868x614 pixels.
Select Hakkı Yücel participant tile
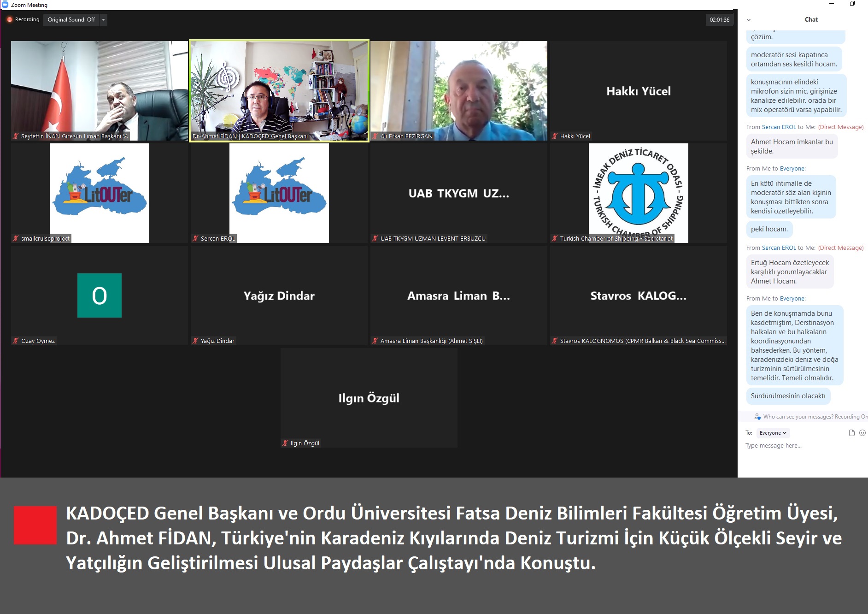(x=639, y=91)
